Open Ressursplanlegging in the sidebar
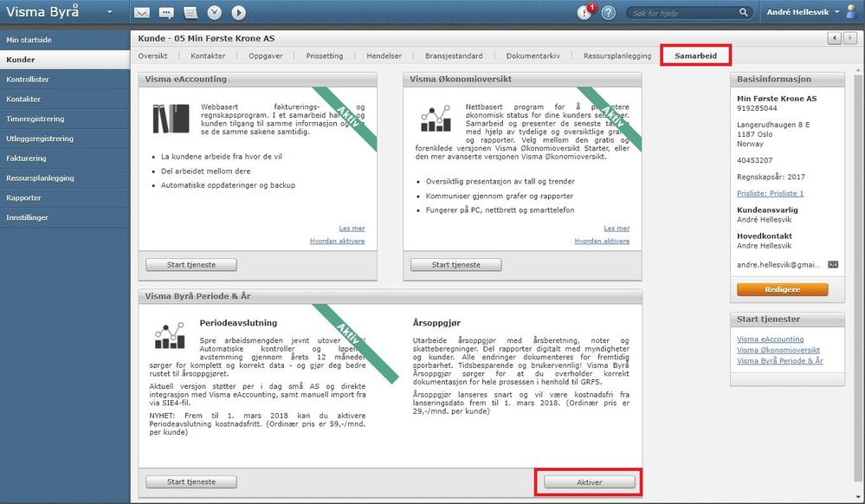Image resolution: width=865 pixels, height=504 pixels. coord(65,178)
